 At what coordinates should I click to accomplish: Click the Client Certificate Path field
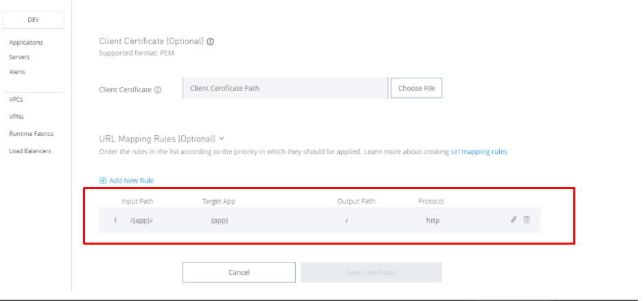coord(285,88)
